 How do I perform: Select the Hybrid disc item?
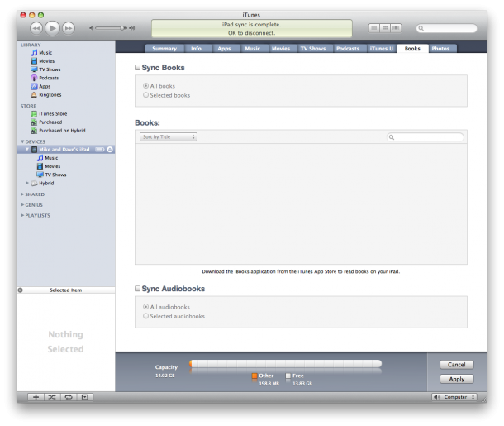pyautogui.click(x=42, y=183)
